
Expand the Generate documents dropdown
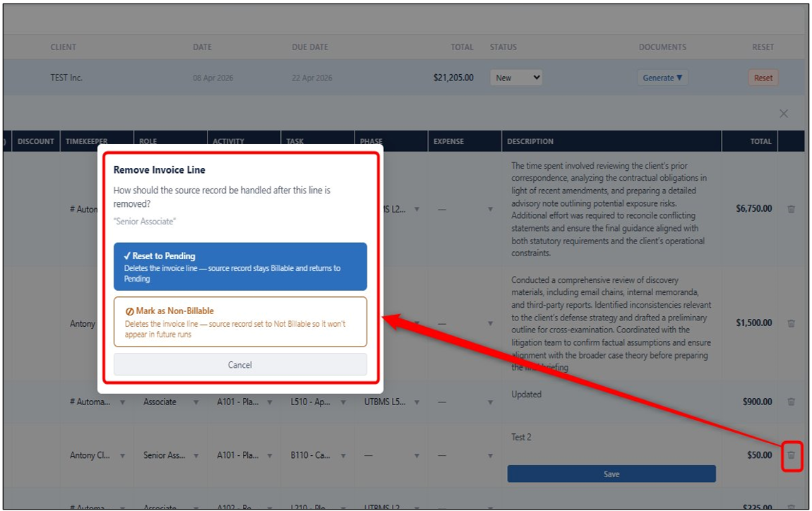(x=662, y=78)
